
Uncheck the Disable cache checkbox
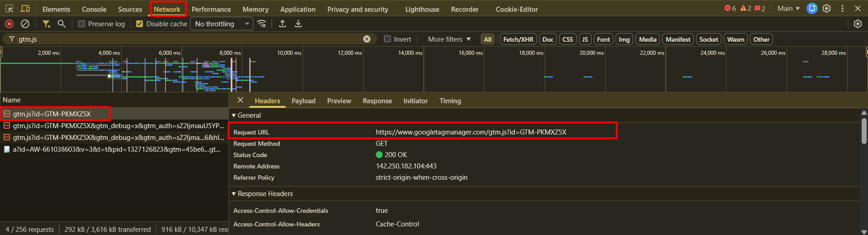tap(140, 24)
